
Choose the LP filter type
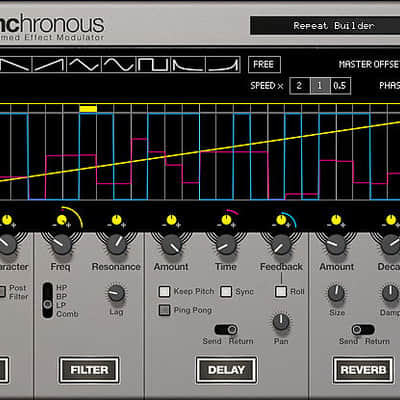coord(62,305)
